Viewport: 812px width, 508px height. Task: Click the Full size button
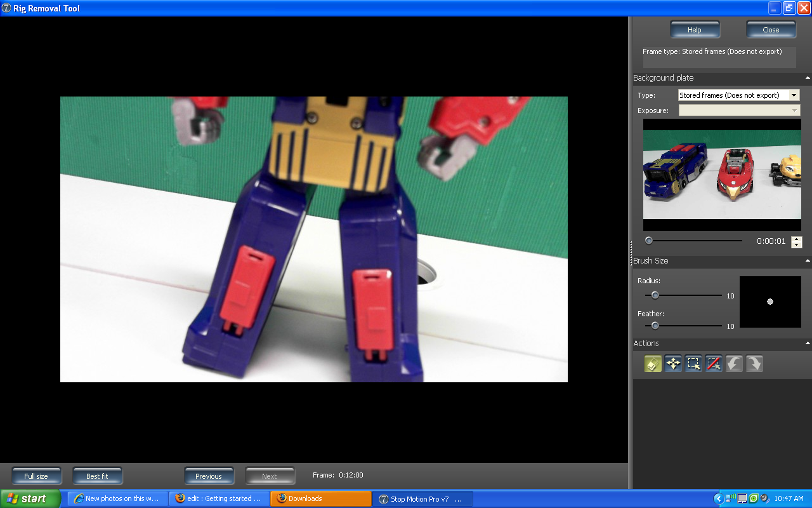click(36, 476)
